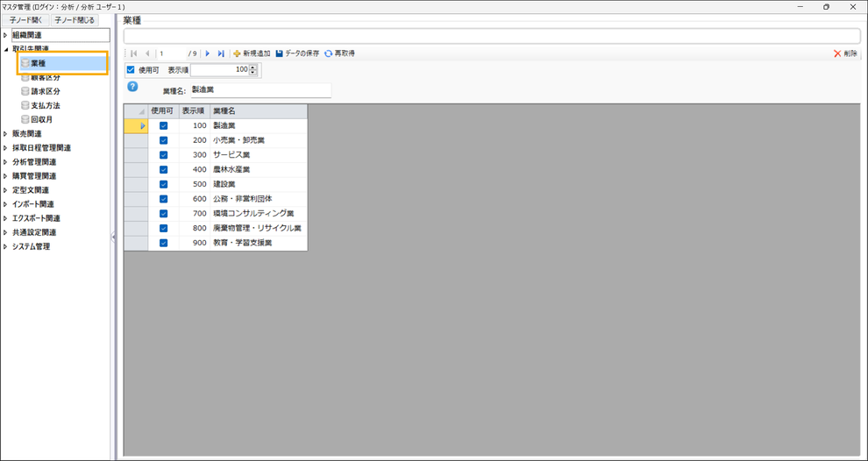Go to first record navigation icon
Image resolution: width=868 pixels, height=461 pixels.
[134, 53]
